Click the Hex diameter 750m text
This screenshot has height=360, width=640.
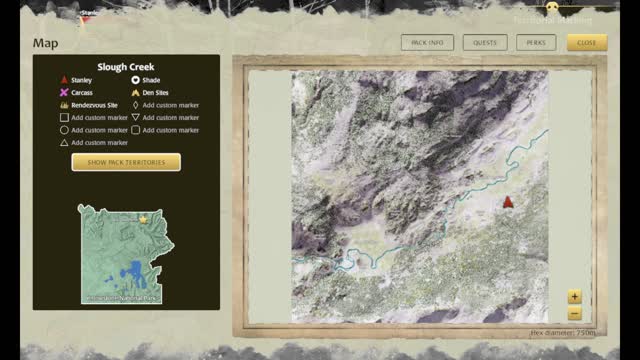coord(563,333)
